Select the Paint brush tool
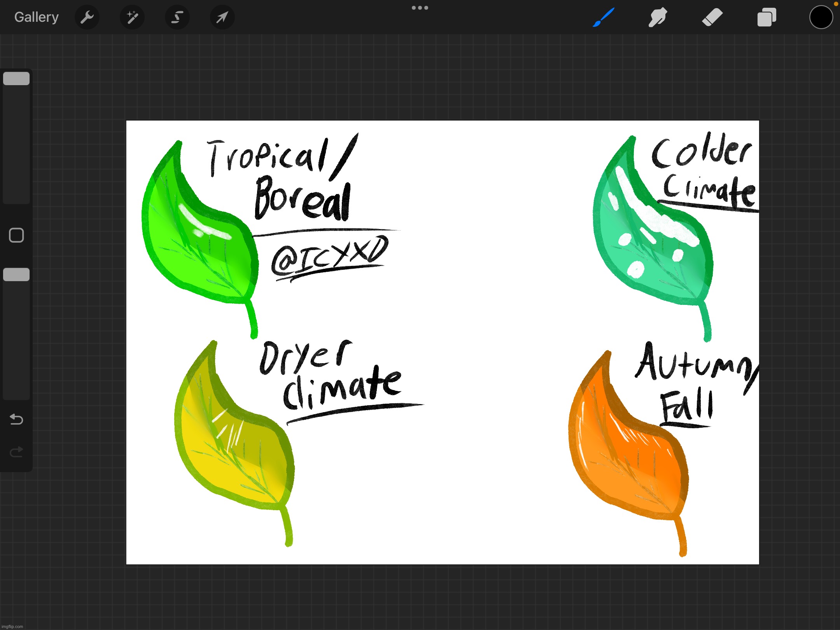 pos(604,17)
